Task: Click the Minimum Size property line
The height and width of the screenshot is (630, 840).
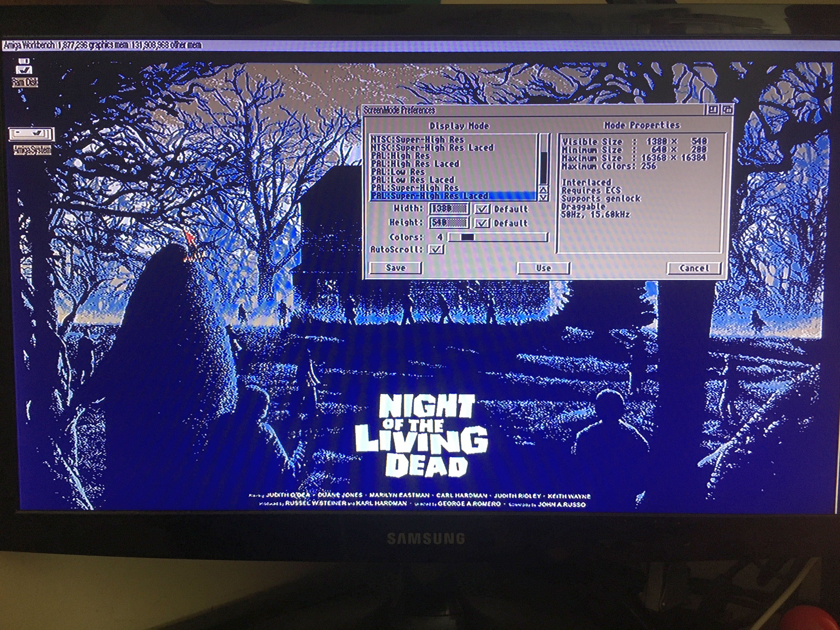Action: click(634, 150)
